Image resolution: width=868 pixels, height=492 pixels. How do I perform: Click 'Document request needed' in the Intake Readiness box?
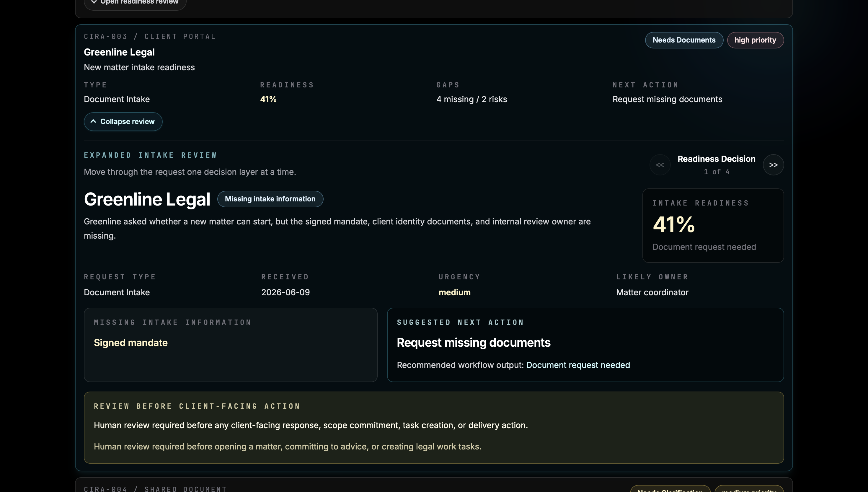704,247
